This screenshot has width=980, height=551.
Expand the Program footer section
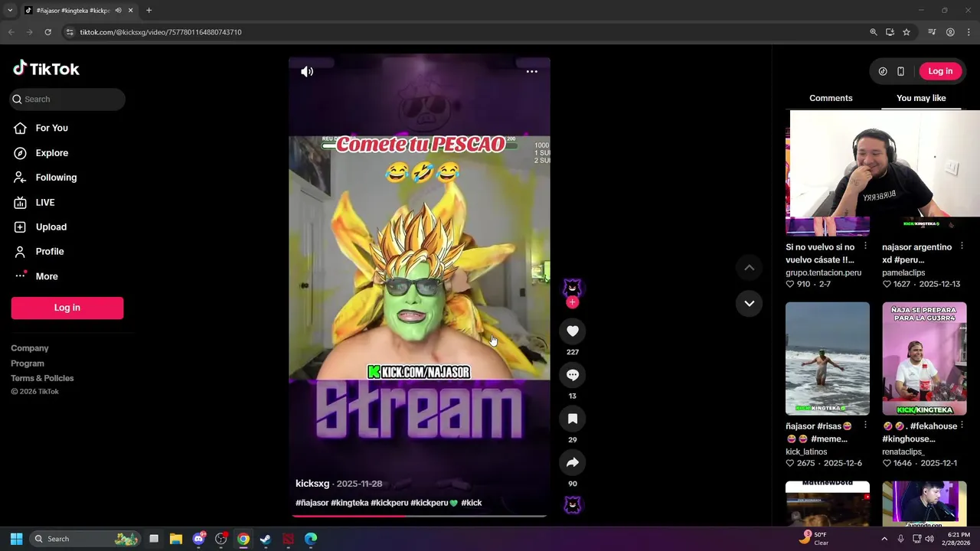click(28, 364)
